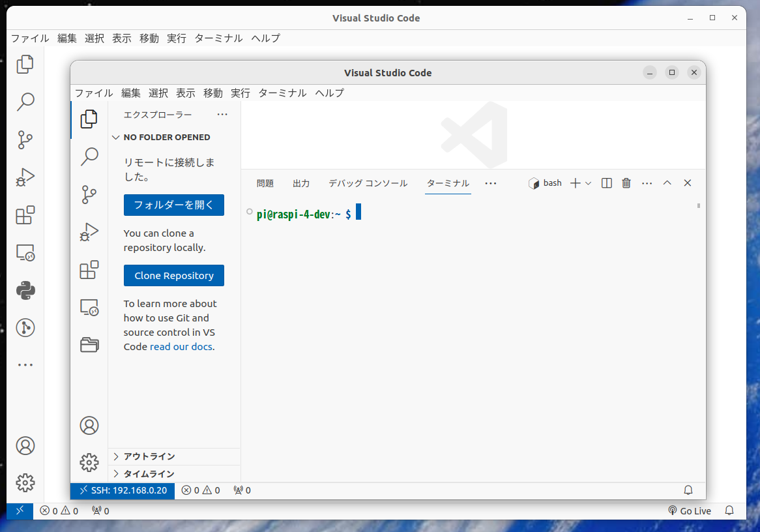
Task: Select the bash terminal entry
Action: click(546, 183)
